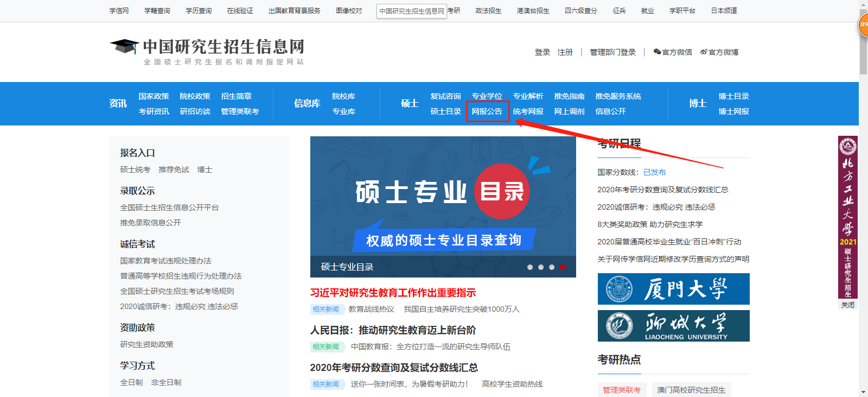The image size is (868, 397).
Task: Click 全日制 under 学习方式
Action: (131, 382)
